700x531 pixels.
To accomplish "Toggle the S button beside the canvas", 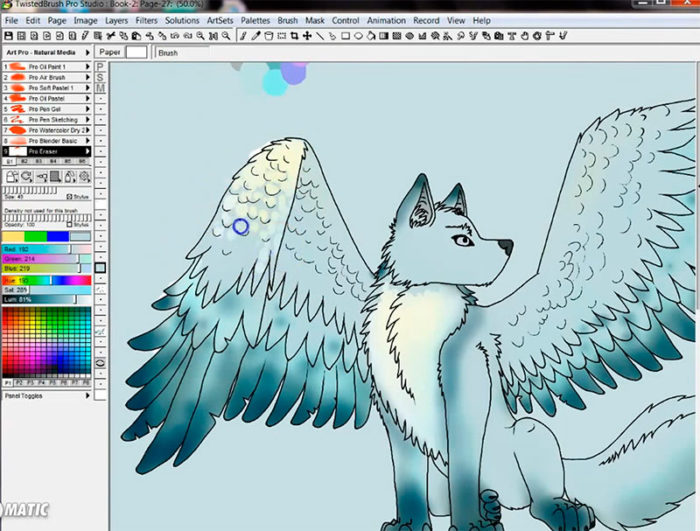I will coord(100,78).
